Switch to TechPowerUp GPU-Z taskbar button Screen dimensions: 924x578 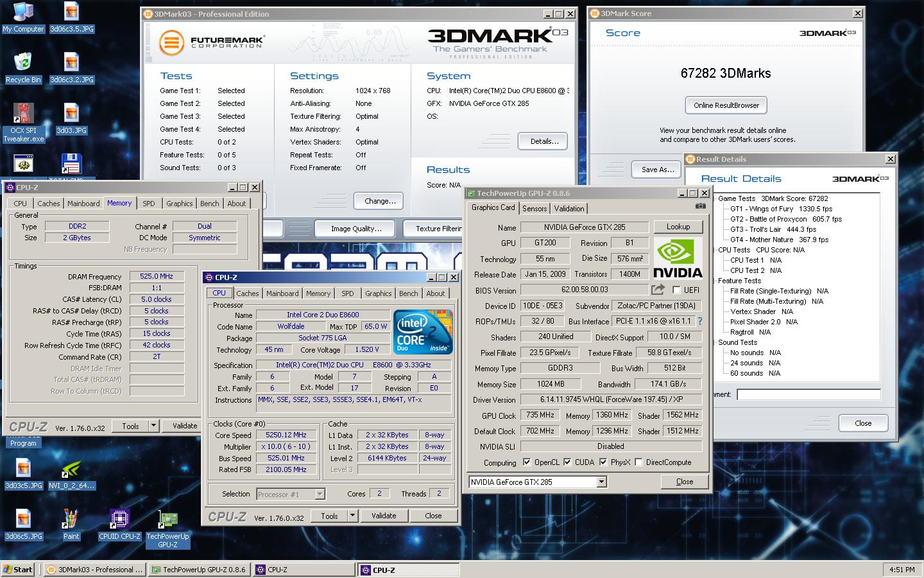point(199,570)
